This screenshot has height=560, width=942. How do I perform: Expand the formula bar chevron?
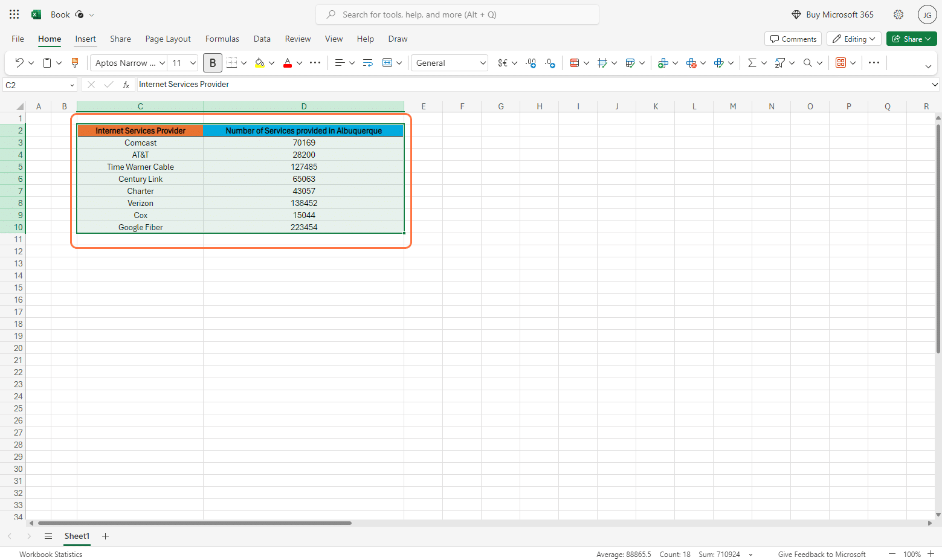pyautogui.click(x=935, y=85)
